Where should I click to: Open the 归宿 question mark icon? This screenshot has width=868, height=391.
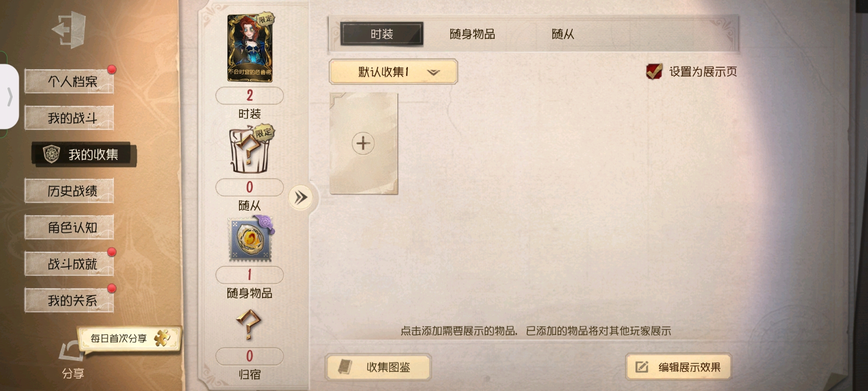pyautogui.click(x=249, y=325)
